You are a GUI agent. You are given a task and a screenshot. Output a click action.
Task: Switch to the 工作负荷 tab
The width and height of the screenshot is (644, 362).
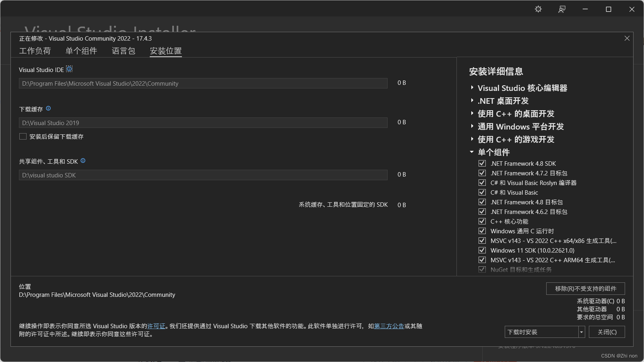click(35, 51)
